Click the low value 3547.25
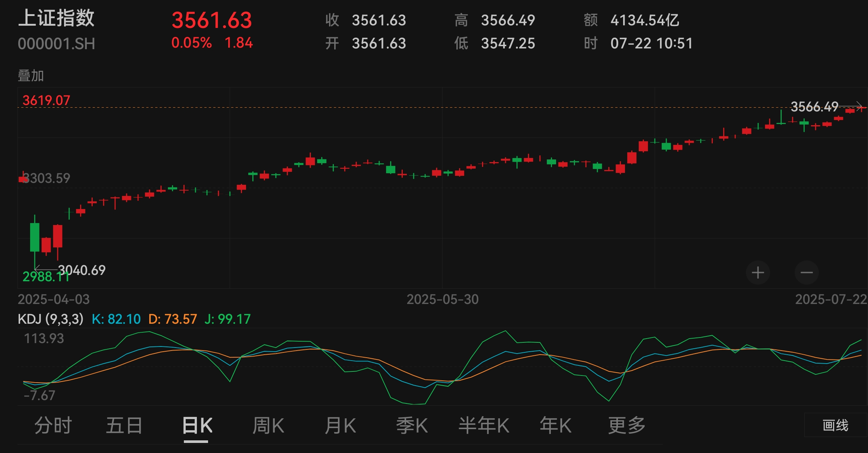The width and height of the screenshot is (868, 453). click(508, 44)
